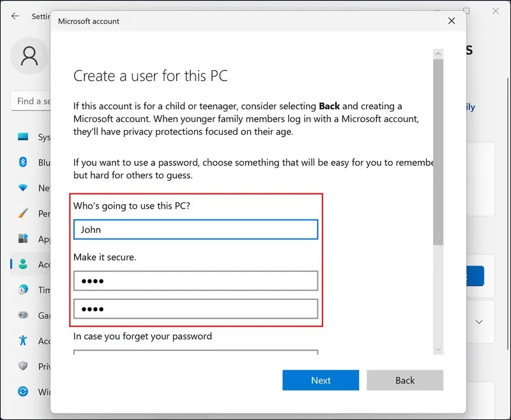Click the dialog vertical scrollbar thumb
The height and width of the screenshot is (420, 511).
pyautogui.click(x=438, y=152)
